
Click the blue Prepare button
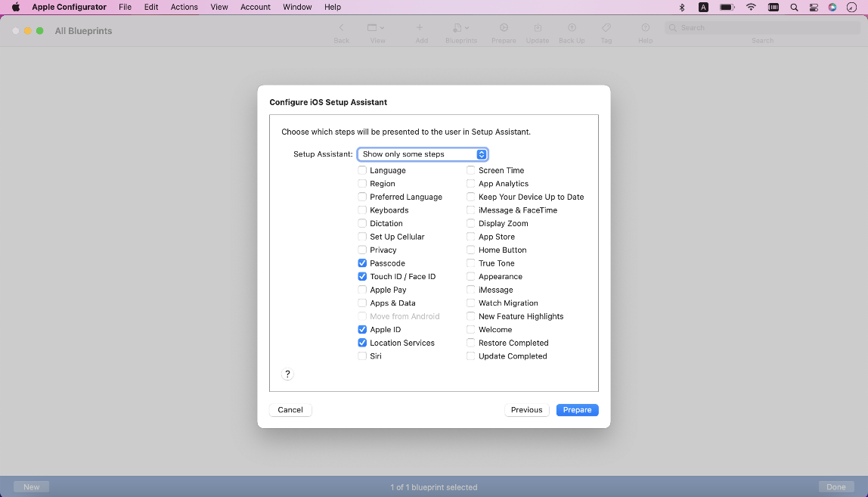(x=577, y=410)
